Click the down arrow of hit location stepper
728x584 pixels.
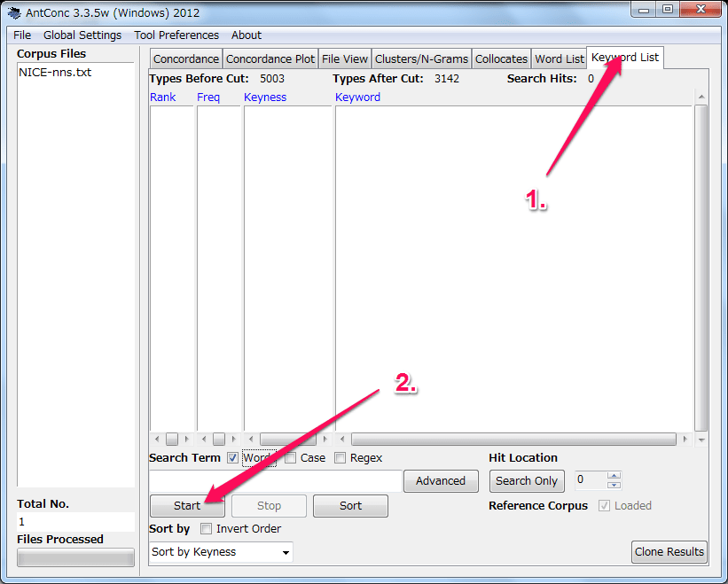(x=614, y=486)
